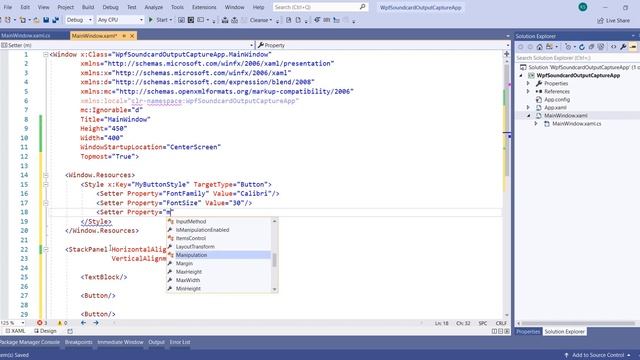Click the Live Share icon
640x360 pixels.
pos(600,20)
